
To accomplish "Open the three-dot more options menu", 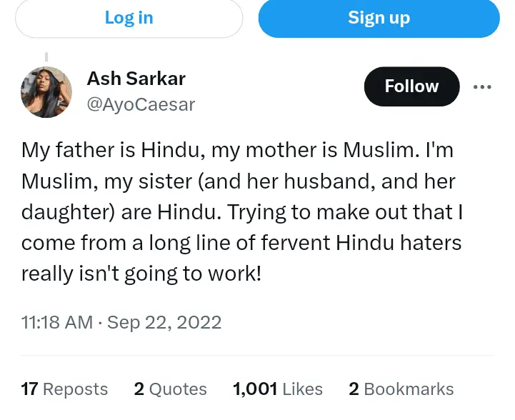I will (x=482, y=87).
